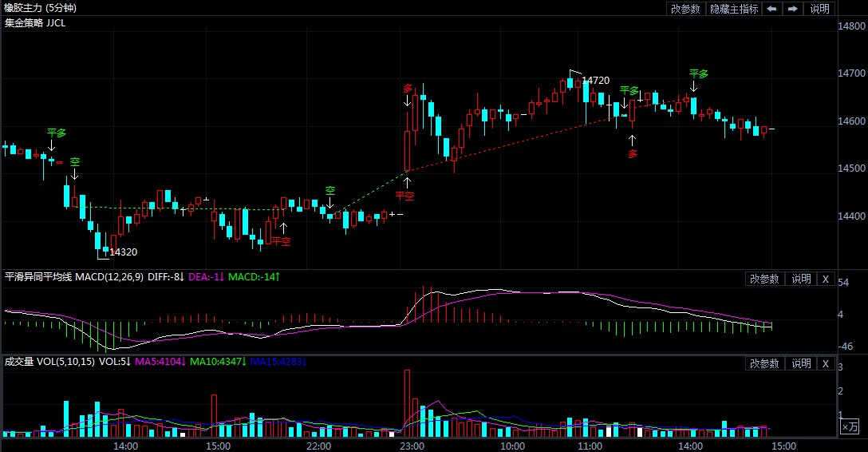Click -46 on the MACD axis

click(846, 347)
